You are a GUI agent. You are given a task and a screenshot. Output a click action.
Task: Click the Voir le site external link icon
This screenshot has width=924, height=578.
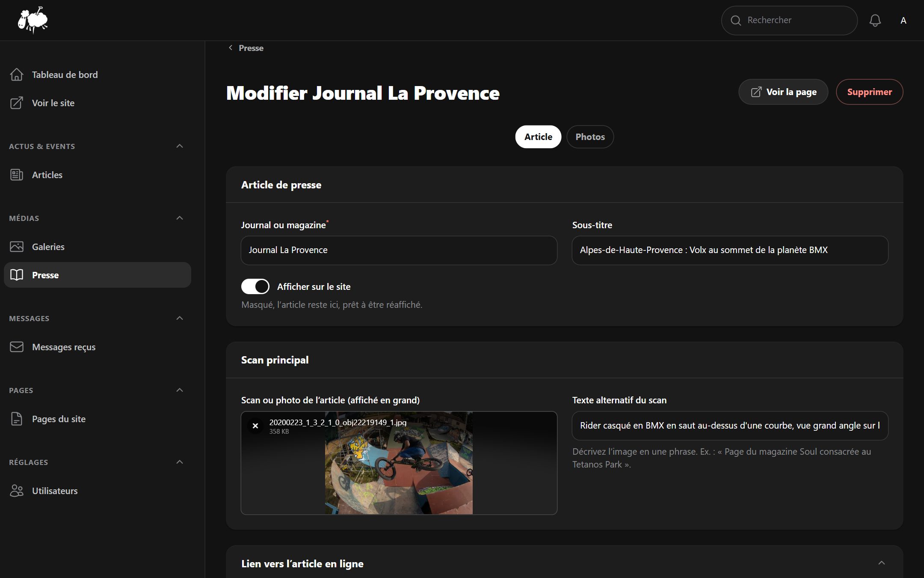pyautogui.click(x=17, y=103)
